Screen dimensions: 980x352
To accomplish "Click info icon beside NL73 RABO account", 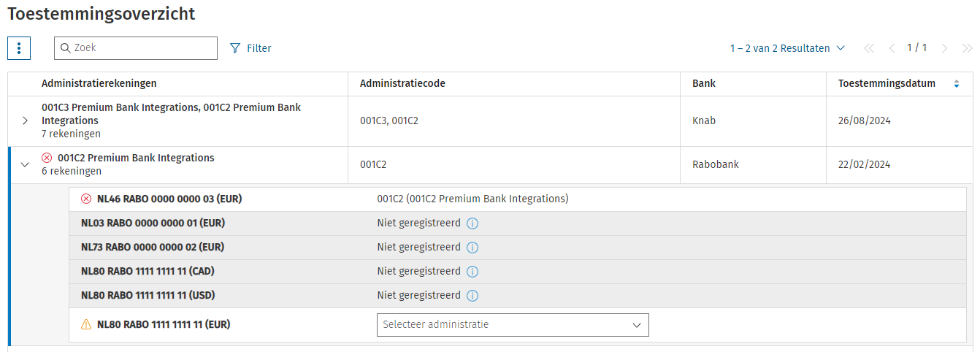I will click(472, 248).
